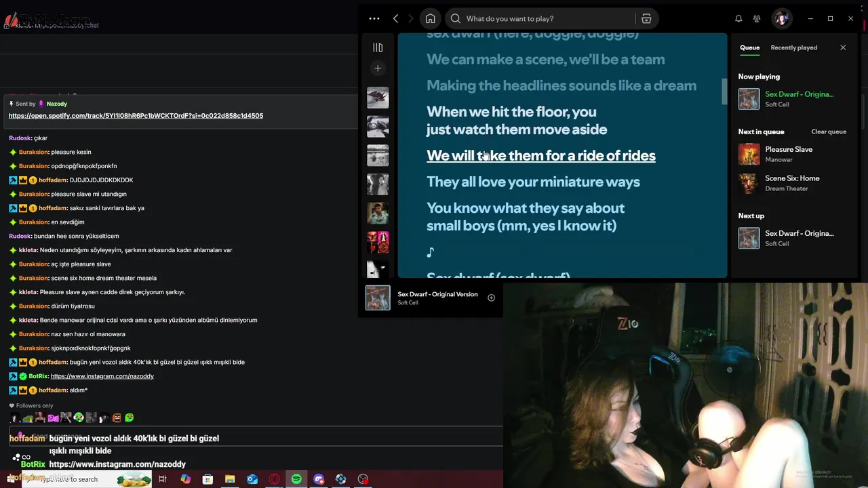Open the Browse icon in the search bar
The height and width of the screenshot is (488, 868).
tap(646, 19)
